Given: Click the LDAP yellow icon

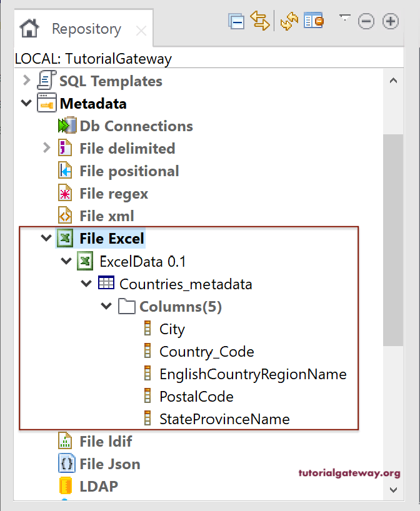Looking at the screenshot, I should (x=66, y=485).
